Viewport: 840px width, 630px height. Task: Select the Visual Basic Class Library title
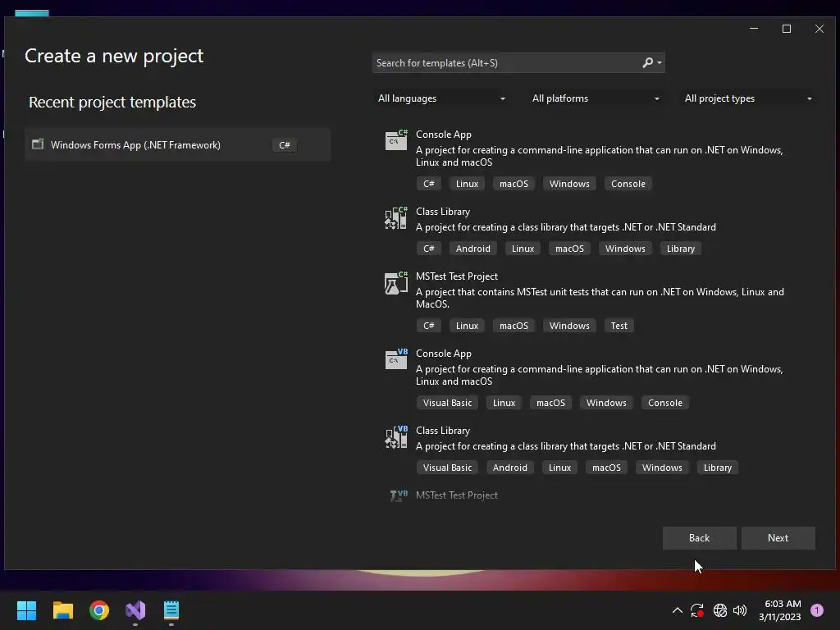443,431
